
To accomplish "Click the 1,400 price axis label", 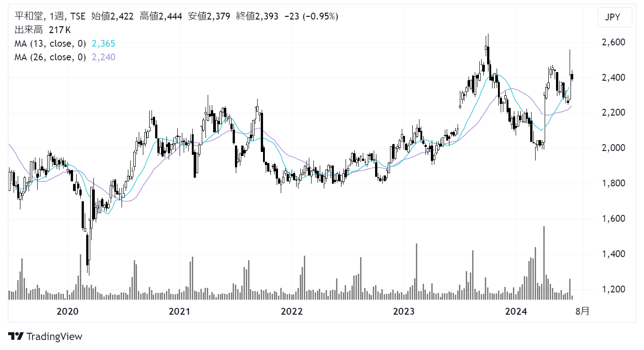I will [613, 254].
